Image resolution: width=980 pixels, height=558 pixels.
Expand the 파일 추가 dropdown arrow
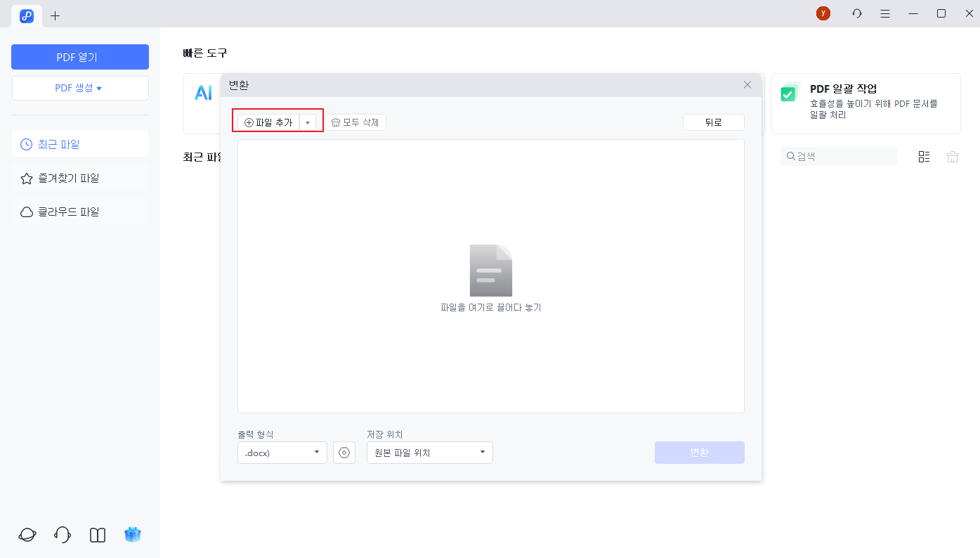(308, 121)
